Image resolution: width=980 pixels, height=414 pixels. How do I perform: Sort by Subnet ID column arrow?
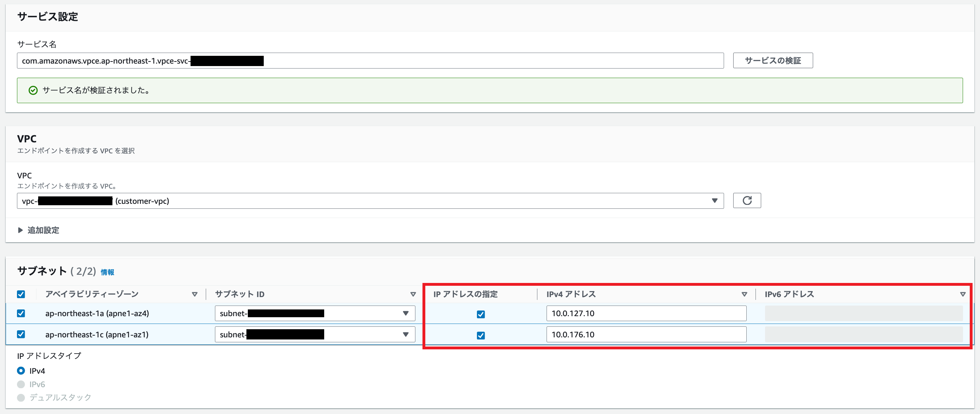tap(413, 294)
